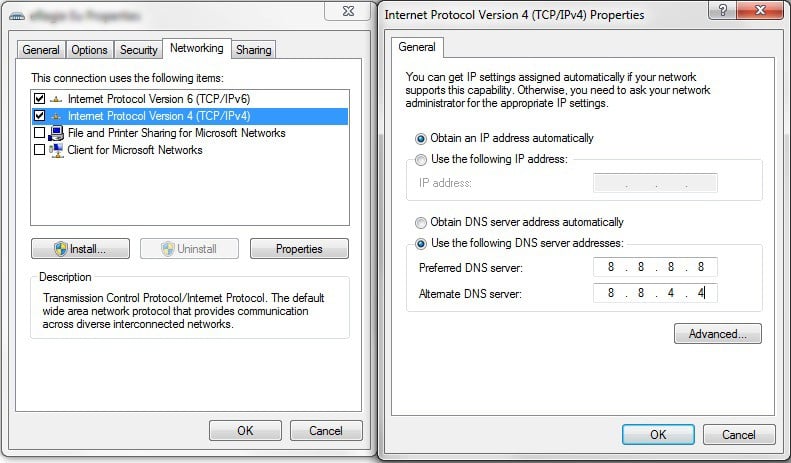Click Client for Microsoft Networks icon
This screenshot has width=791, height=463.
coord(56,150)
